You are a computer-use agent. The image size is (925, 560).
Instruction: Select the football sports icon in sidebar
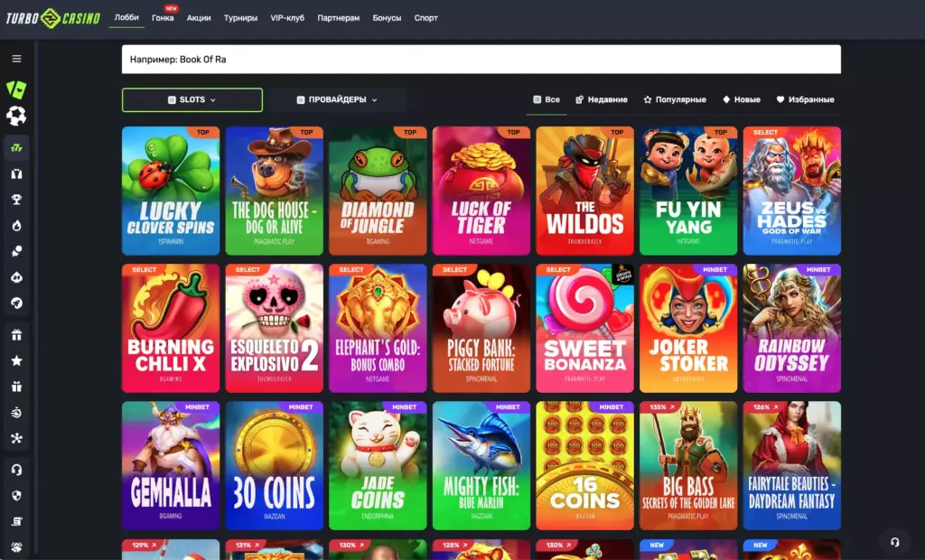[15, 116]
